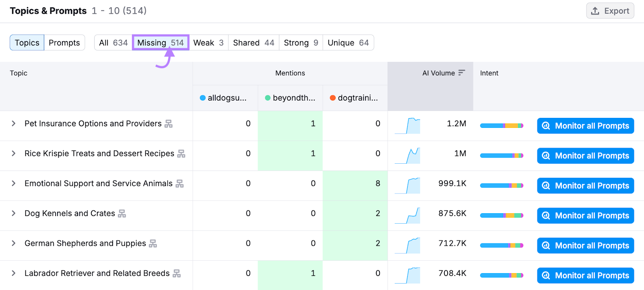Expand Pet Insurance Options and Providers row
This screenshot has width=644, height=290.
point(14,123)
